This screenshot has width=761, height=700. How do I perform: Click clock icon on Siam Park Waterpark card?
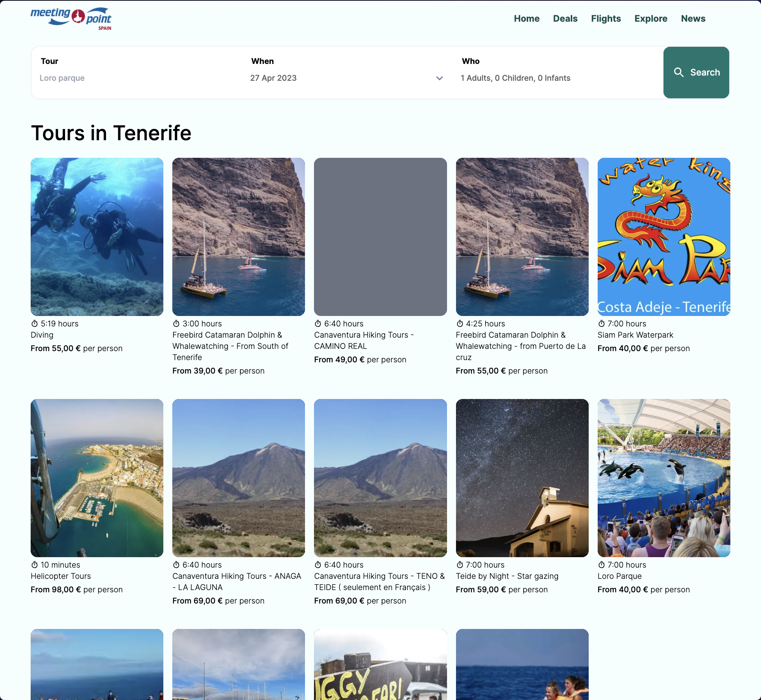[x=601, y=323]
